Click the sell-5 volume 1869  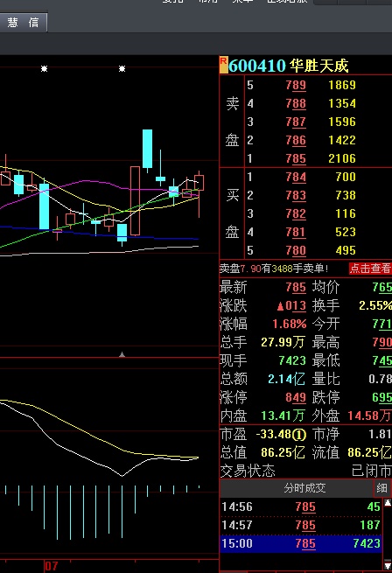[x=342, y=85]
